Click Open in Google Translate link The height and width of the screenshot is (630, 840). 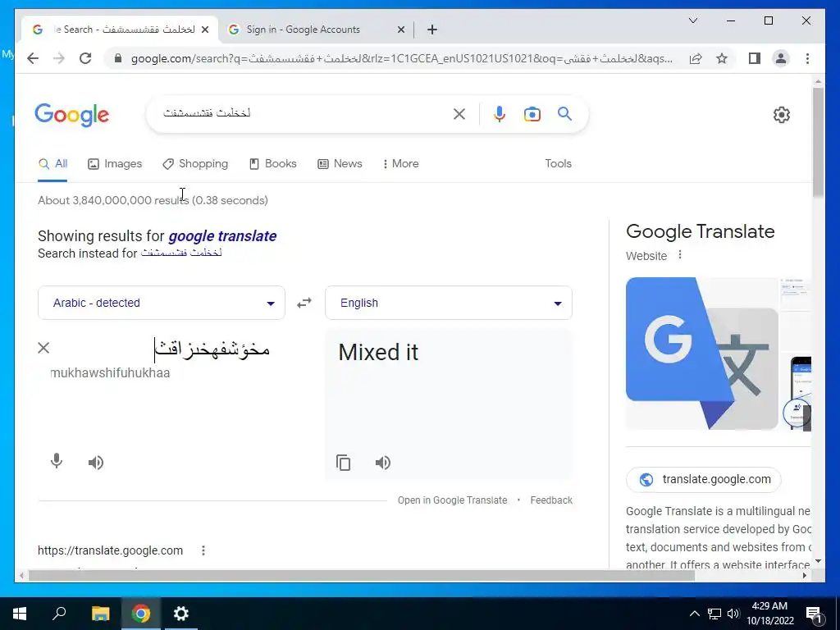(x=452, y=500)
